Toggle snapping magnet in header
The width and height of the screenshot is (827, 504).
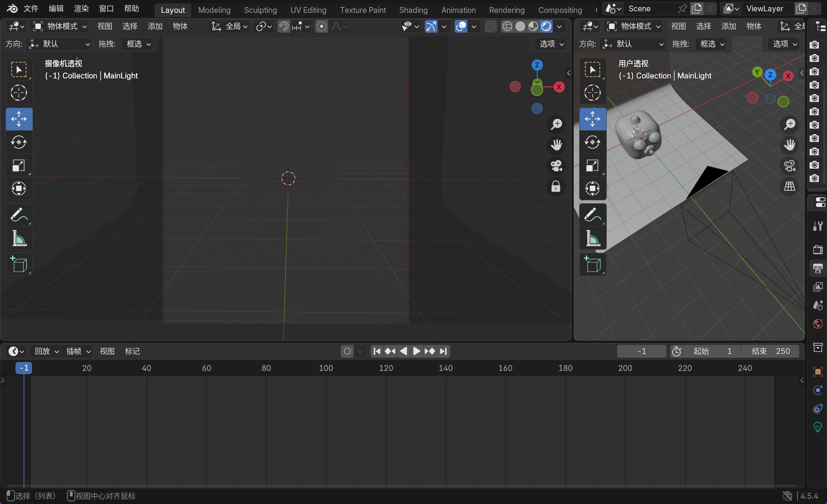pos(284,26)
